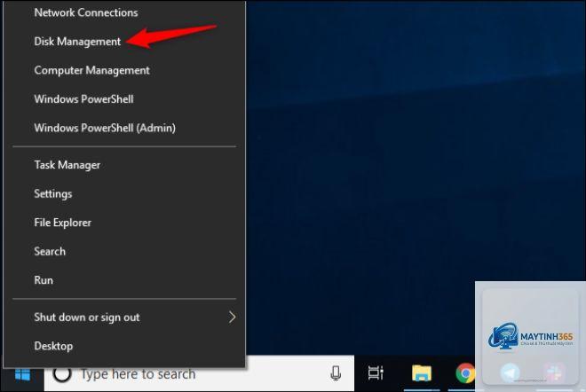Viewport: 586px width, 392px height.
Task: Launch Windows PowerShell
Action: point(124,99)
